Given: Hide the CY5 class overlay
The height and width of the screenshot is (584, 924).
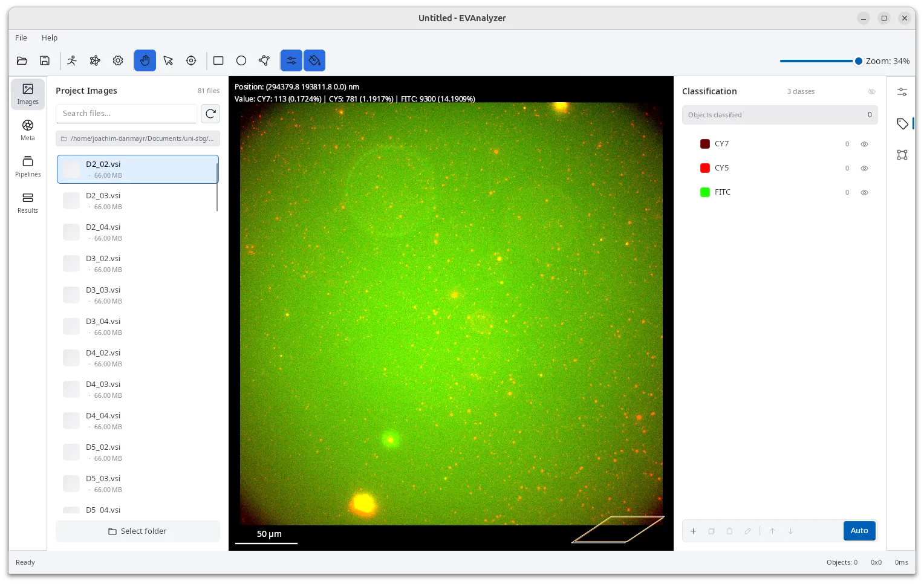Looking at the screenshot, I should point(864,168).
